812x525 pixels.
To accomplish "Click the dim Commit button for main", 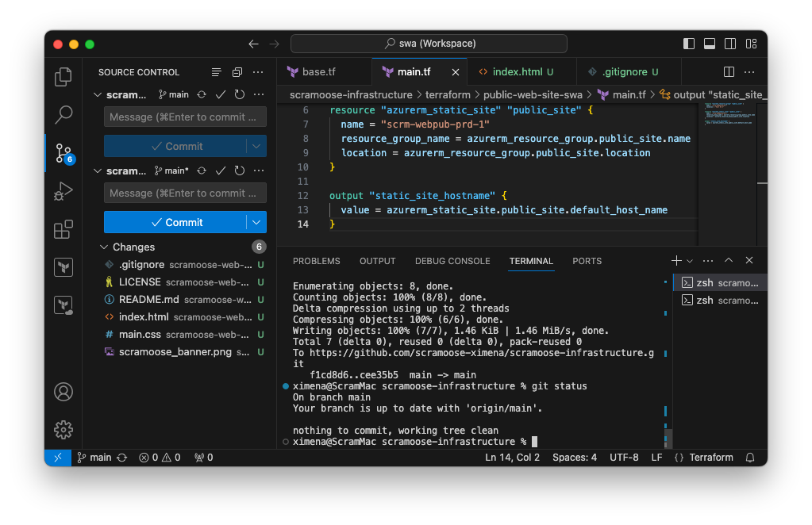I will tap(175, 147).
